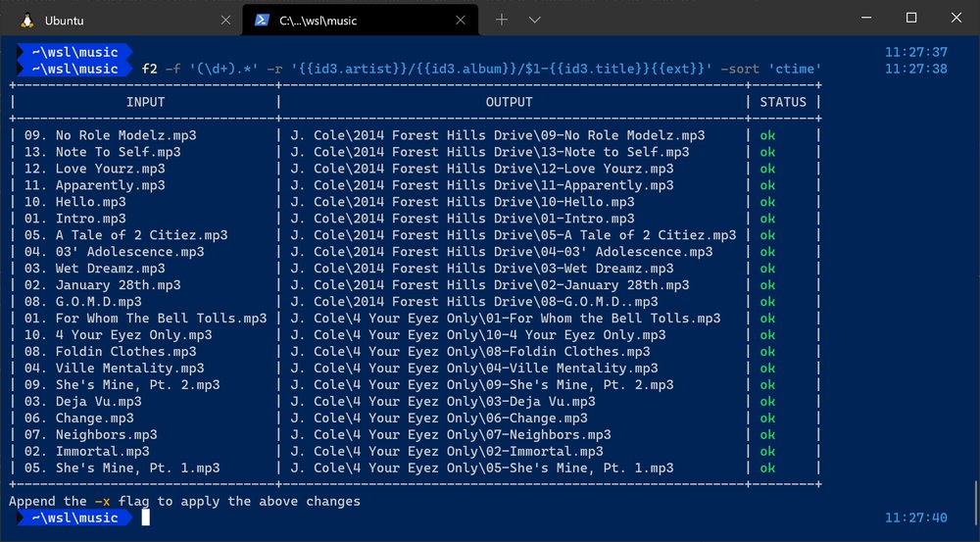This screenshot has width=980, height=542.
Task: Maximize the terminal window
Action: 911,18
